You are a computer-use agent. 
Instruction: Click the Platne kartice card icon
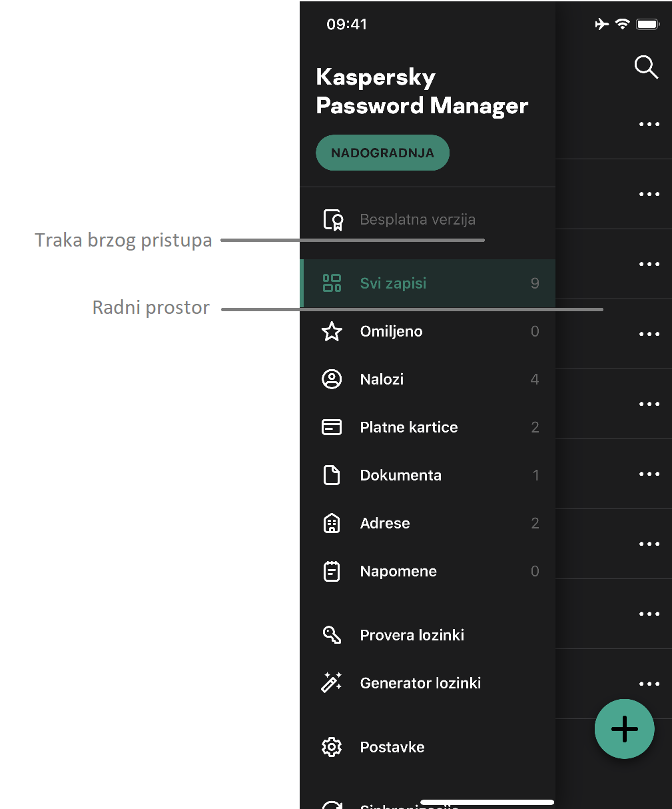click(x=332, y=427)
